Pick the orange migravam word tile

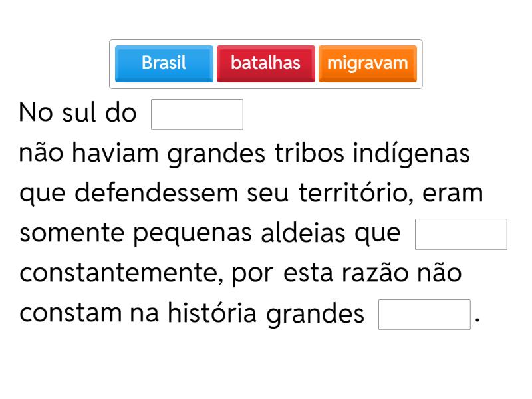pyautogui.click(x=367, y=64)
